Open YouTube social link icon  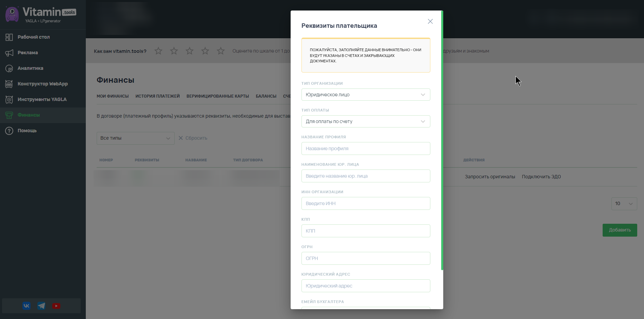point(56,306)
